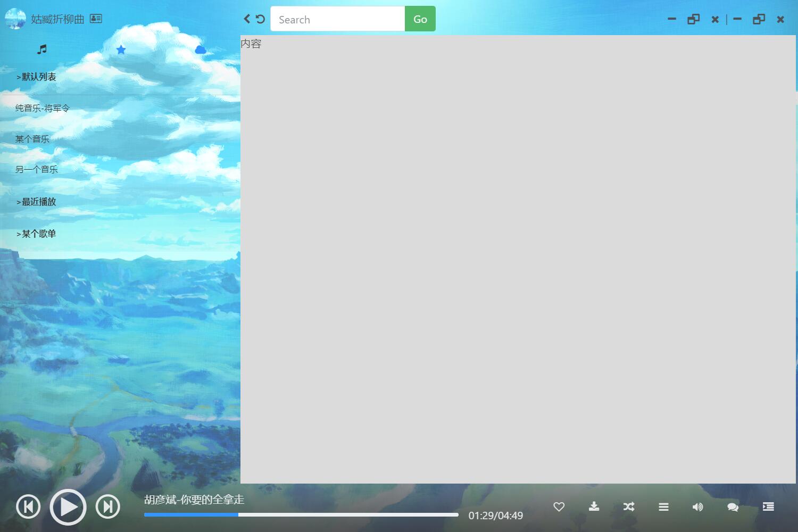Toggle shuffle playback mode

tap(629, 506)
